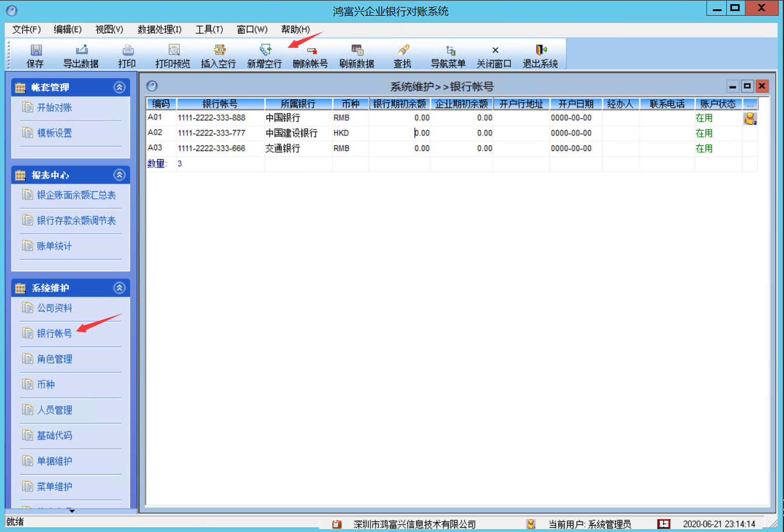Open the 编辑(E) menu
The width and height of the screenshot is (784, 532).
[x=68, y=29]
